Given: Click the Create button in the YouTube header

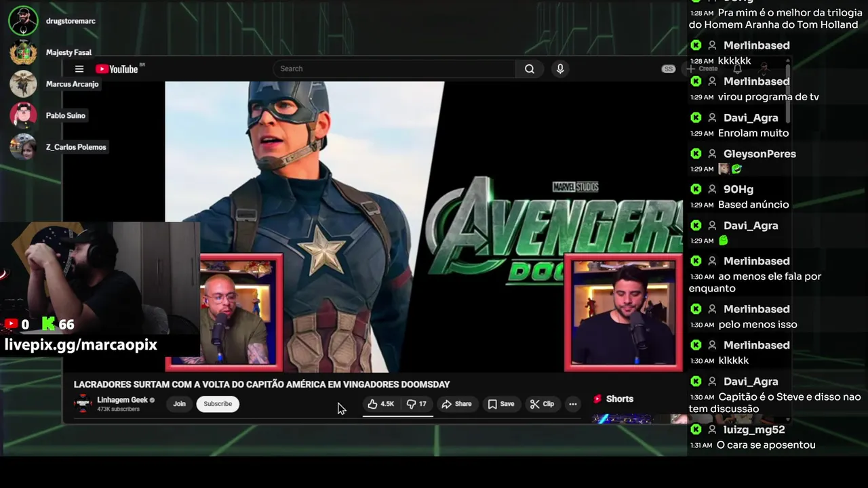Looking at the screenshot, I should click(x=703, y=68).
